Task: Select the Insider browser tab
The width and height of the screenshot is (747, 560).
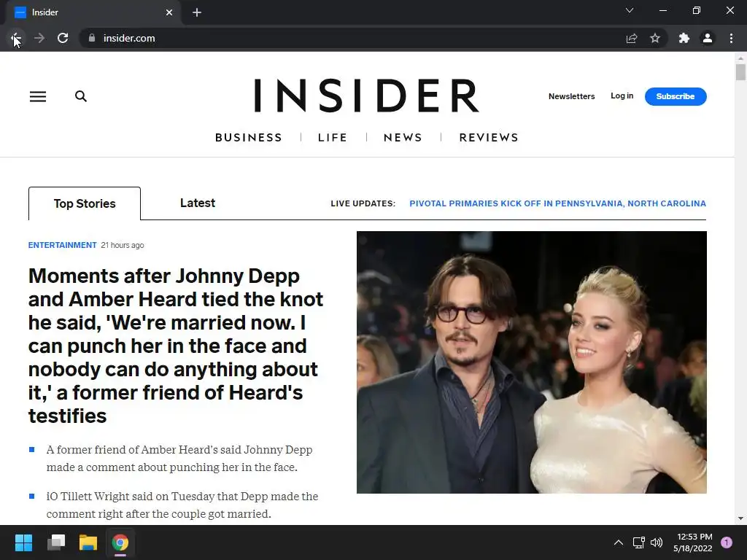Action: pyautogui.click(x=93, y=12)
